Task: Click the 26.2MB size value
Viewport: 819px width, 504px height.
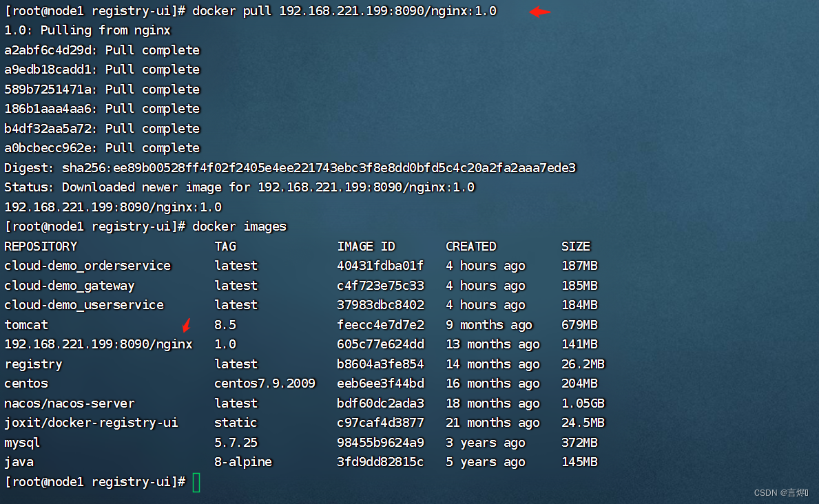Action: pos(583,364)
